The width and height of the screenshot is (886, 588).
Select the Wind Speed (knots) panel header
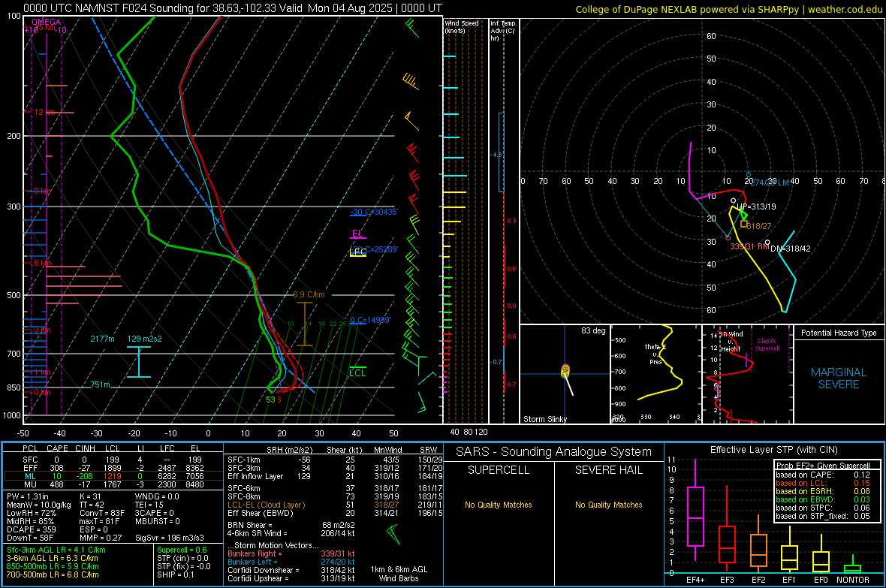pyautogui.click(x=462, y=26)
